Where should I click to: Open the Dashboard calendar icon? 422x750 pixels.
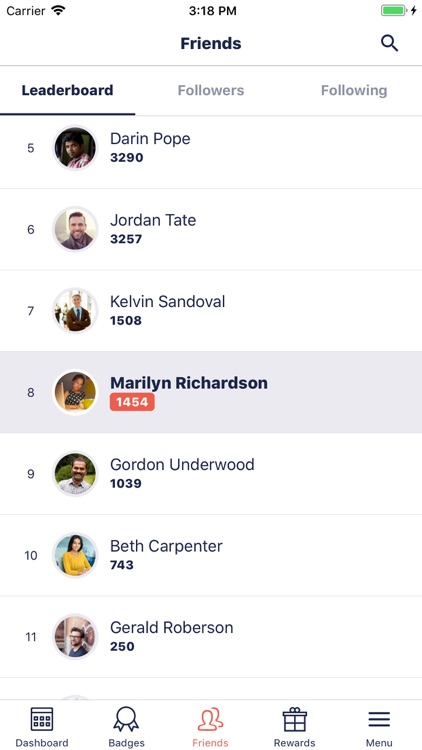tap(42, 719)
